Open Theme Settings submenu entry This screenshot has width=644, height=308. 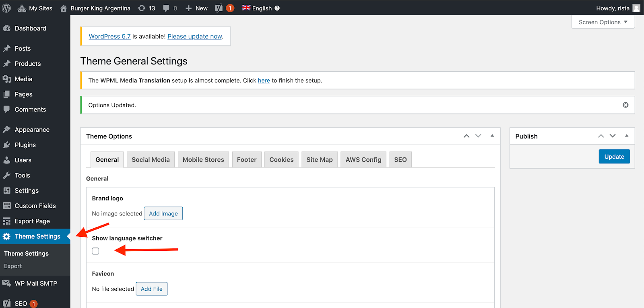pyautogui.click(x=26, y=253)
